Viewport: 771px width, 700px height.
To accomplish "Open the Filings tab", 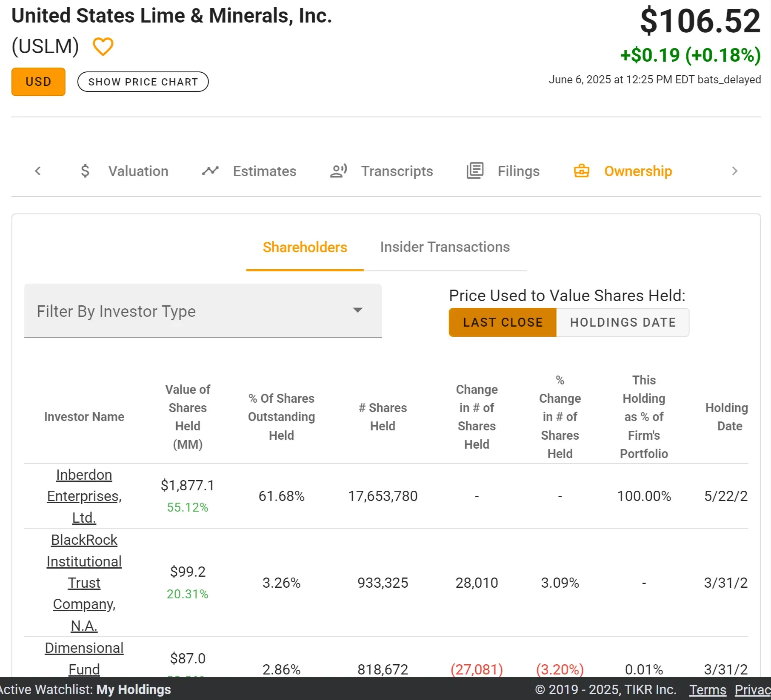I will [519, 171].
